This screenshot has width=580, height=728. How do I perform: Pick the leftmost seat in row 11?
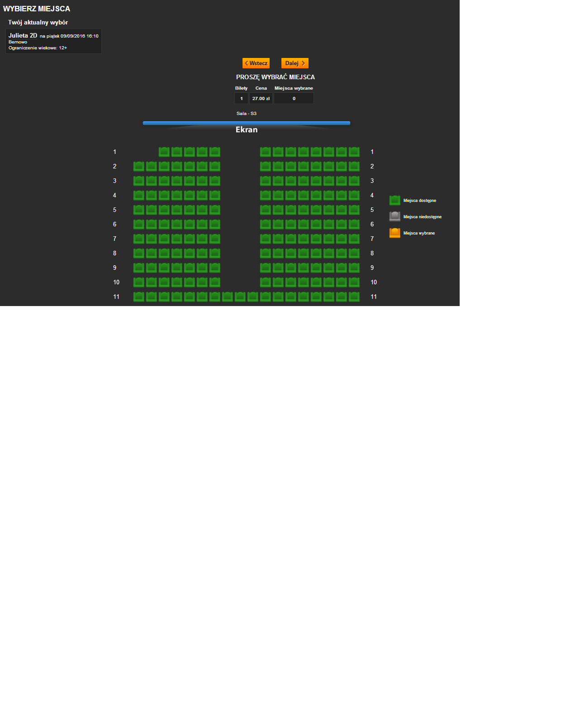coord(139,297)
